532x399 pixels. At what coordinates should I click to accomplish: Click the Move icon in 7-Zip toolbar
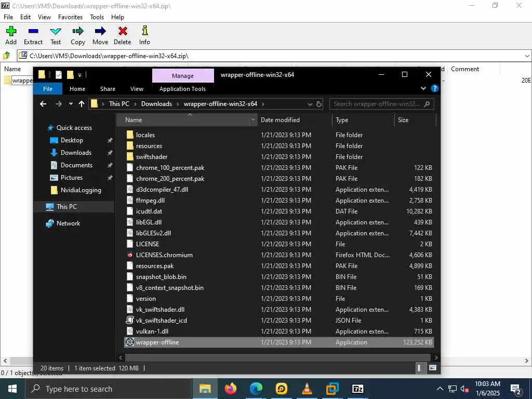pyautogui.click(x=100, y=31)
